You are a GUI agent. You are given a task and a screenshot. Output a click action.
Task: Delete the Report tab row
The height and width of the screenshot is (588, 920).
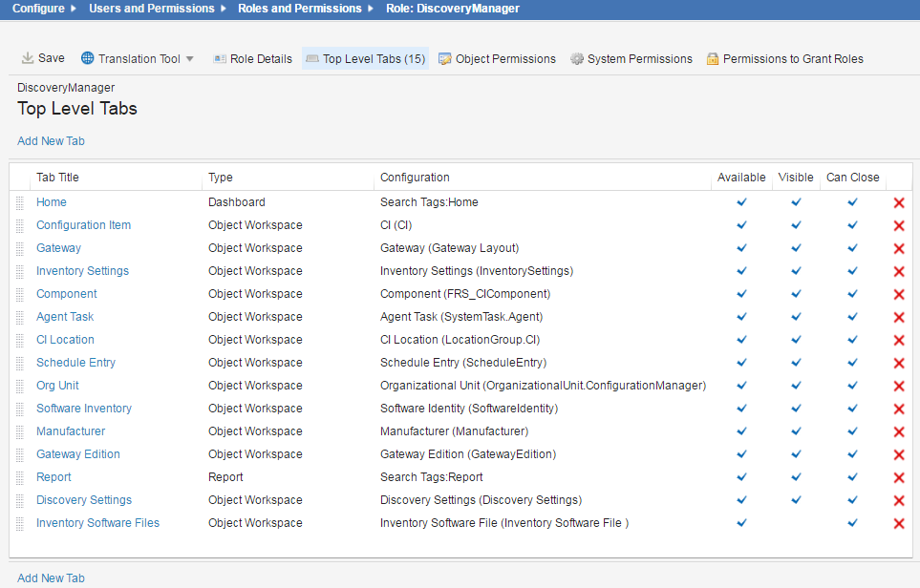[x=898, y=477]
